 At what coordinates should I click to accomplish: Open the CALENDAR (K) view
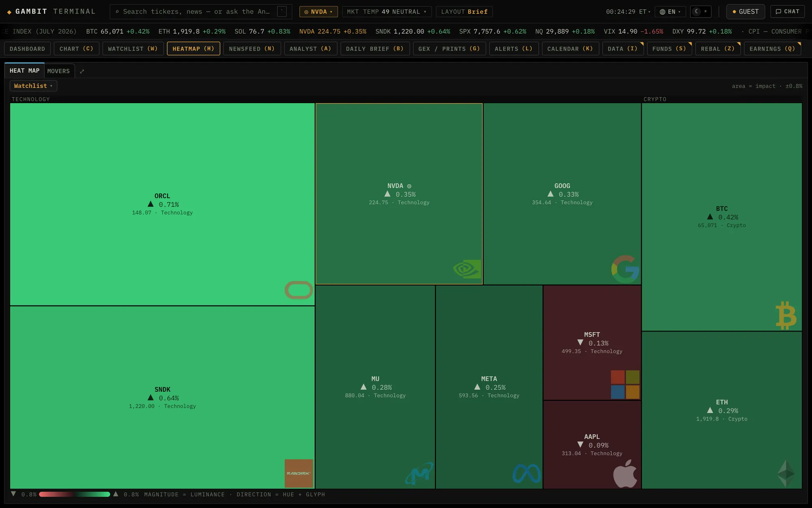[x=570, y=49]
